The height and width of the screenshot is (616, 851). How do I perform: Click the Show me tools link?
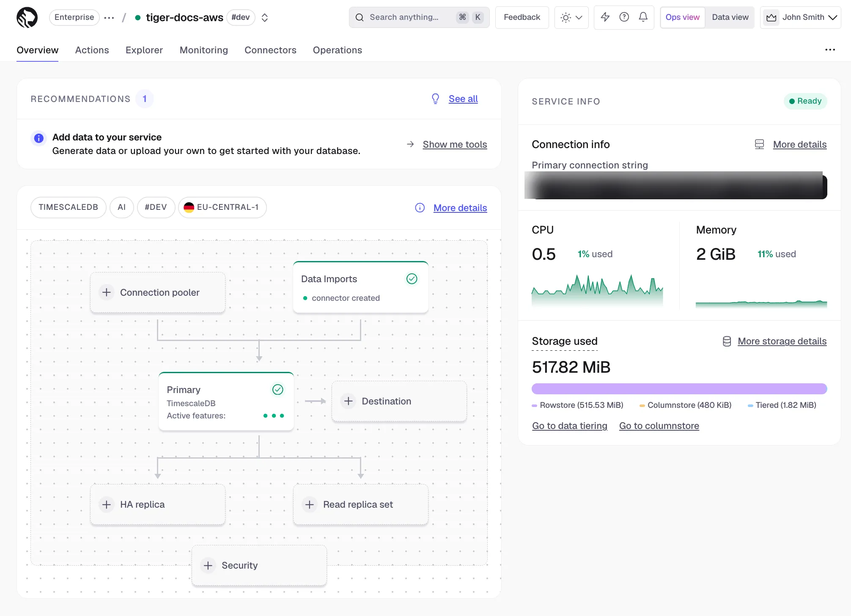click(455, 144)
